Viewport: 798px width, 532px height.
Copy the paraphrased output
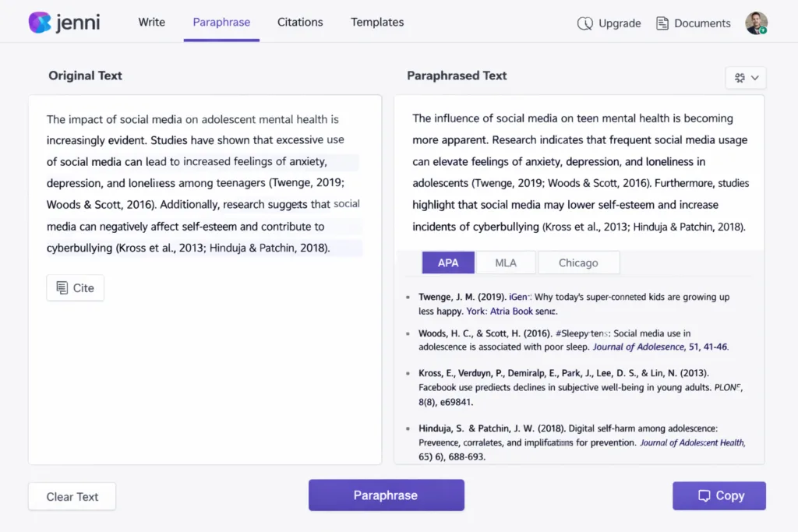click(719, 495)
